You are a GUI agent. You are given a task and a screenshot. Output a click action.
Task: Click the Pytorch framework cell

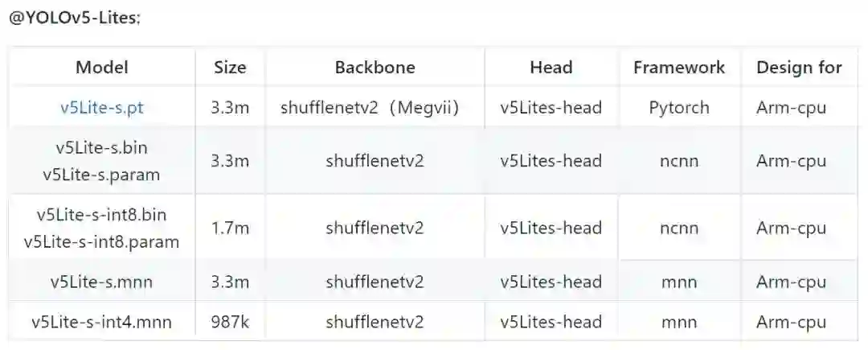[x=679, y=107]
